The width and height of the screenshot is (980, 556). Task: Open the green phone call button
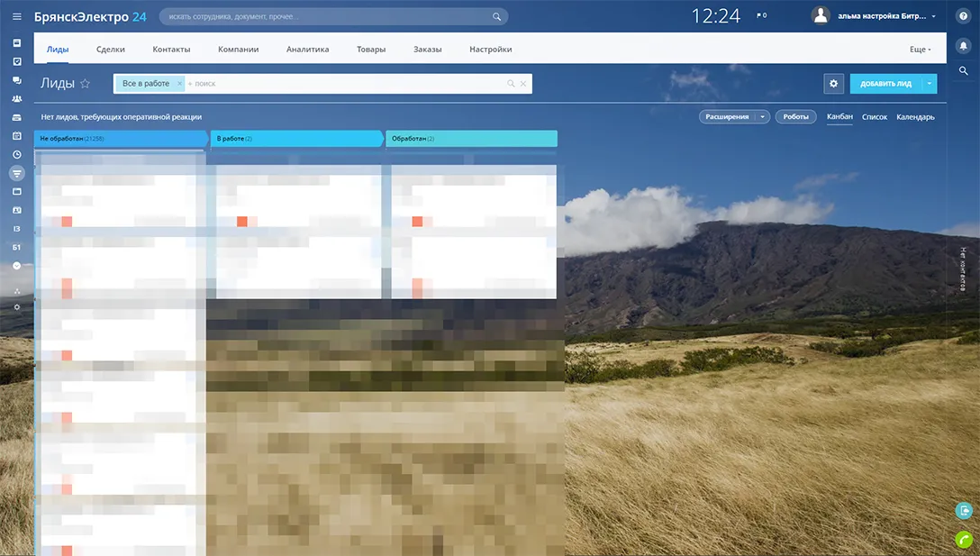963,539
